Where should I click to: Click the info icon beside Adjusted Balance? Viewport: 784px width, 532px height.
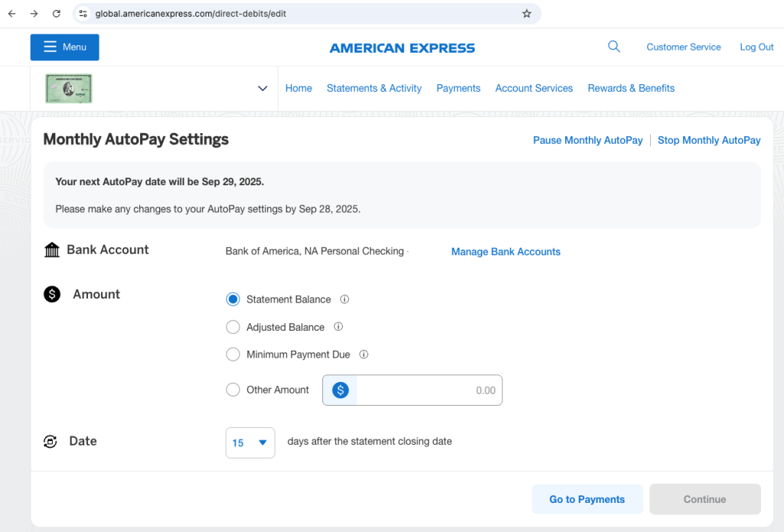point(338,327)
